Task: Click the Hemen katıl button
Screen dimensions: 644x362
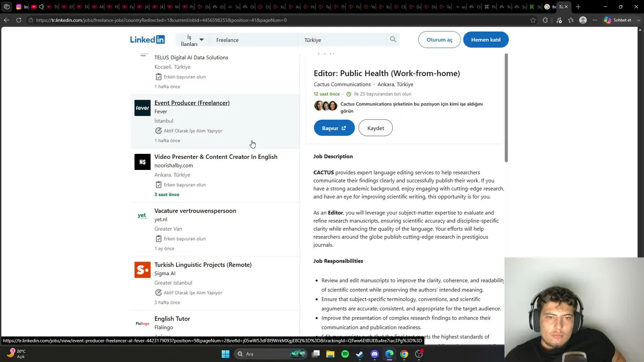Action: pyautogui.click(x=486, y=40)
